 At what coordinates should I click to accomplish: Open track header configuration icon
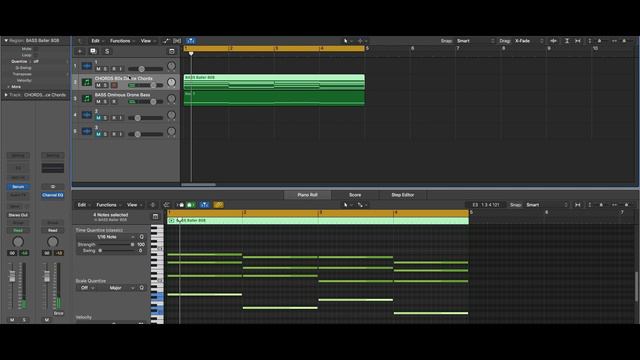(x=172, y=51)
